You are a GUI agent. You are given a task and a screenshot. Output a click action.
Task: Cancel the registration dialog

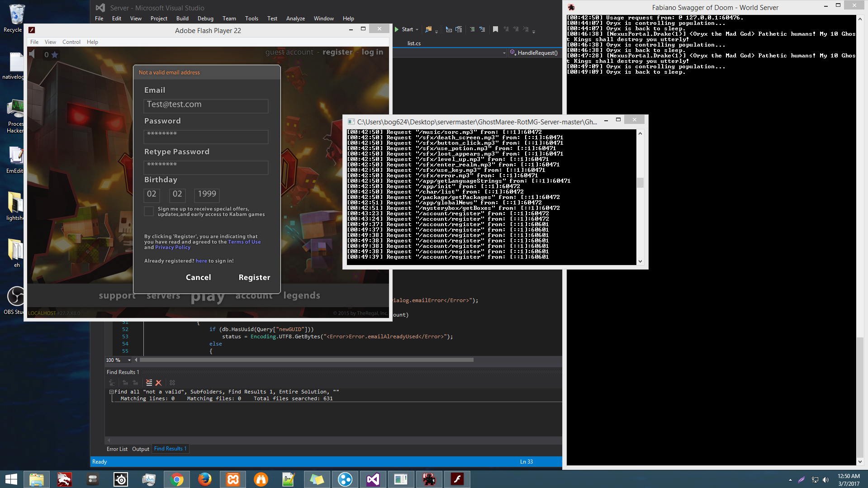[x=198, y=277]
